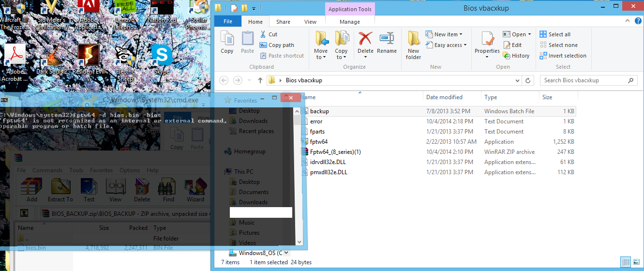Open the Manage tab under Application Tools
This screenshot has height=271, width=644.
click(350, 22)
